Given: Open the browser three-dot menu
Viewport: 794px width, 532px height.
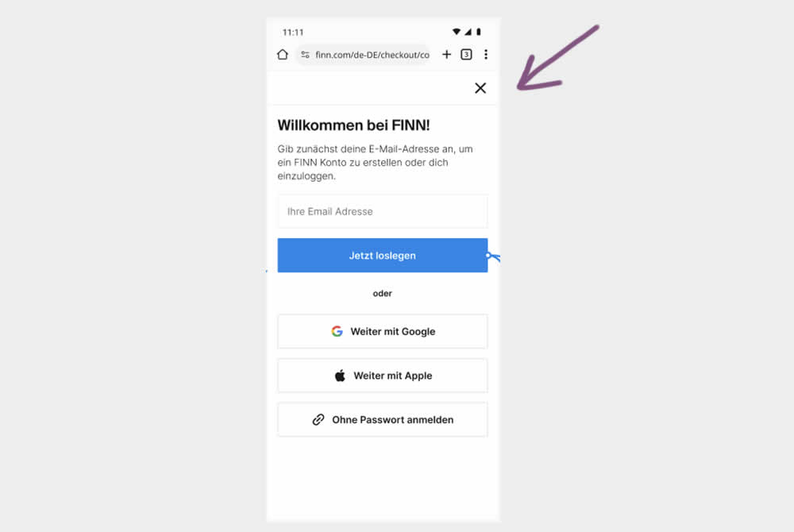Looking at the screenshot, I should 486,54.
